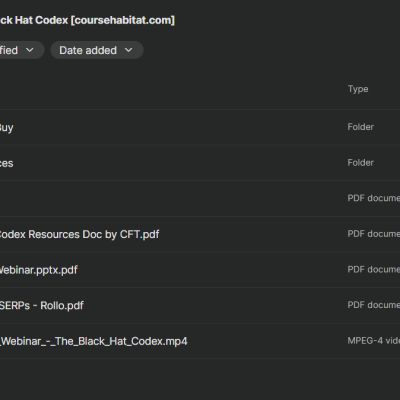Click the 'Black Hat Codex [coursehabitat.com]' folder title
400x400 pixels.
87,20
